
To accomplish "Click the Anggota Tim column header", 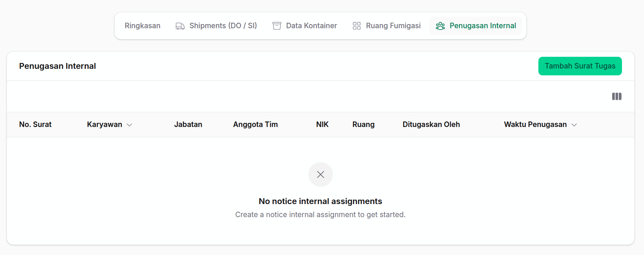I will tap(256, 125).
